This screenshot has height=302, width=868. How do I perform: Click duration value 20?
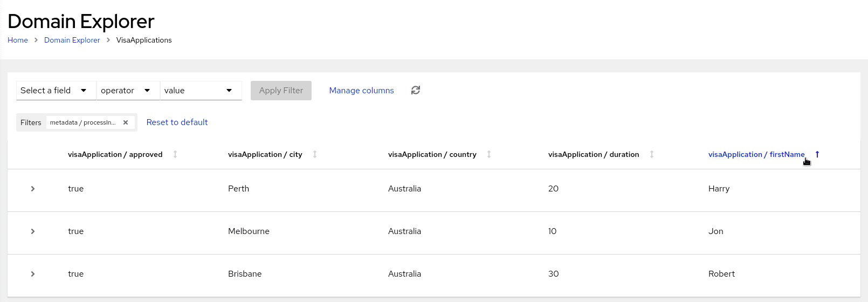[x=553, y=189]
